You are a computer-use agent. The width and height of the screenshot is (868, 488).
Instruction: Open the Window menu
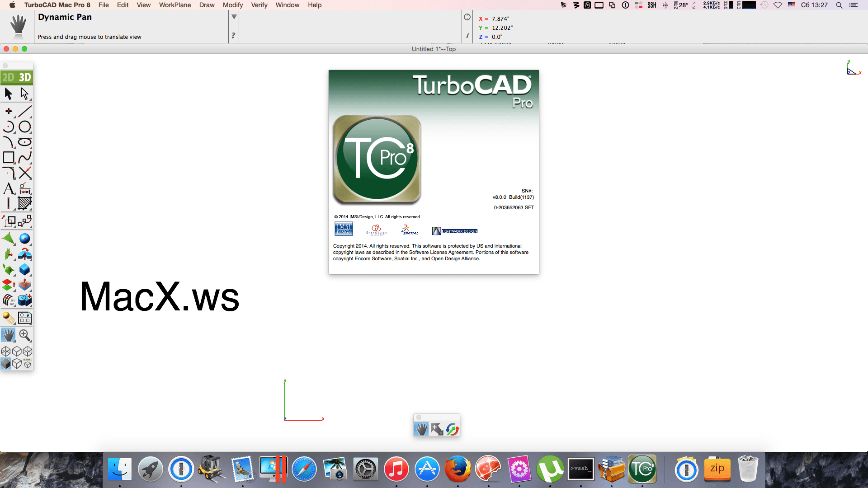coord(288,5)
